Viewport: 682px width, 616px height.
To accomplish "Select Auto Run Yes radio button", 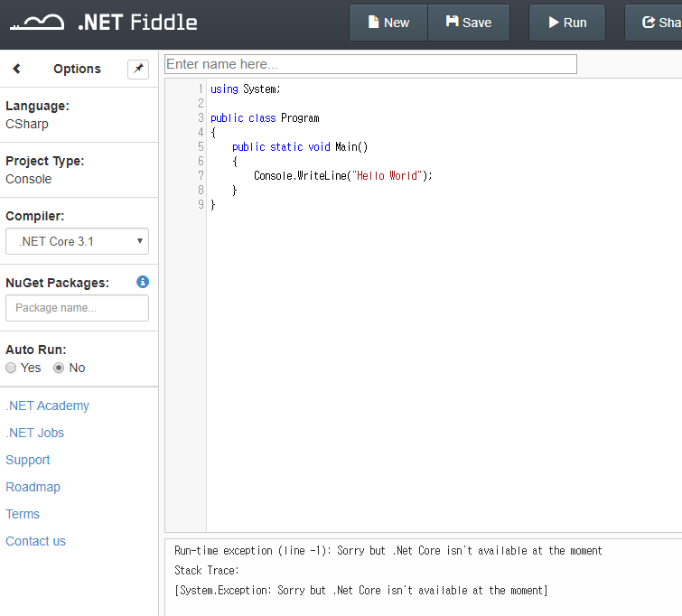I will point(11,368).
